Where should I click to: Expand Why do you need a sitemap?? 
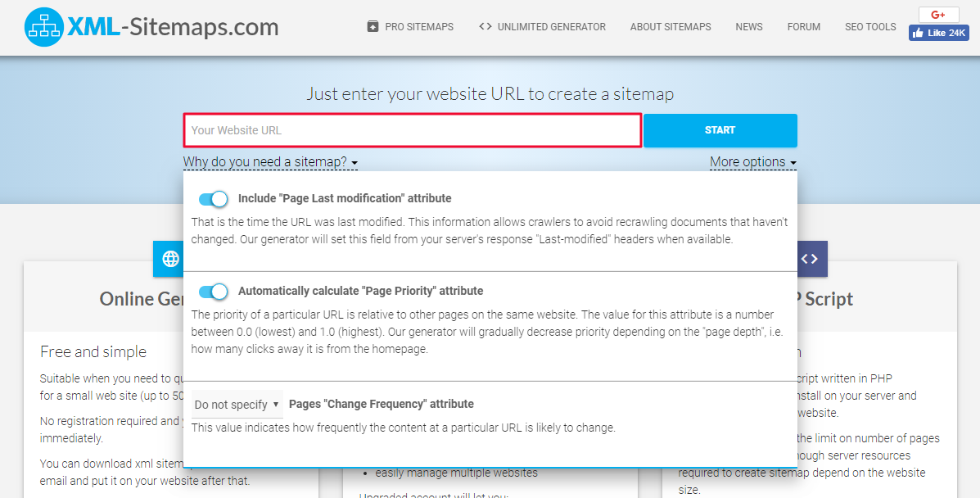270,161
